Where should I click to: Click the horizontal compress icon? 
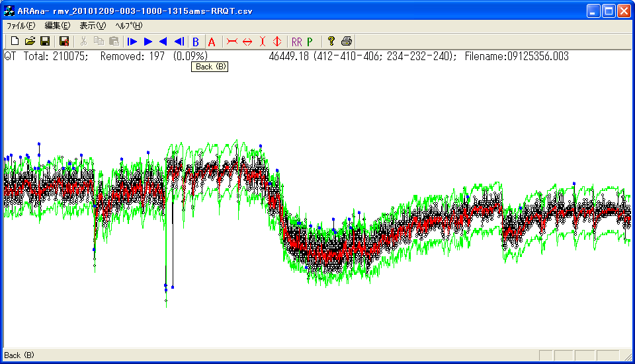232,42
